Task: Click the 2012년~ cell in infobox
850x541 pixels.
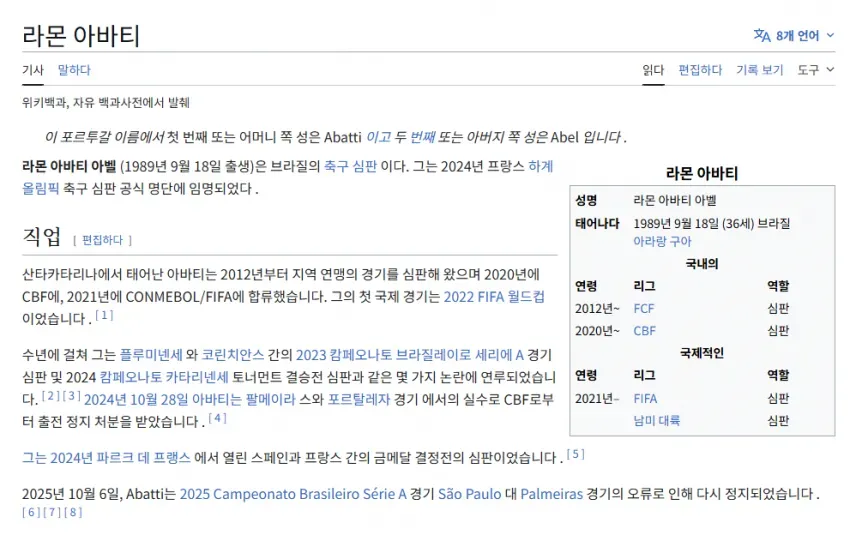Action: pyautogui.click(x=597, y=308)
